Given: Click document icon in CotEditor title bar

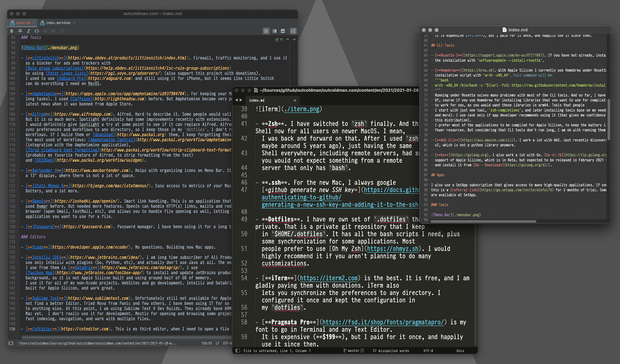Looking at the screenshot, I should point(504,30).
